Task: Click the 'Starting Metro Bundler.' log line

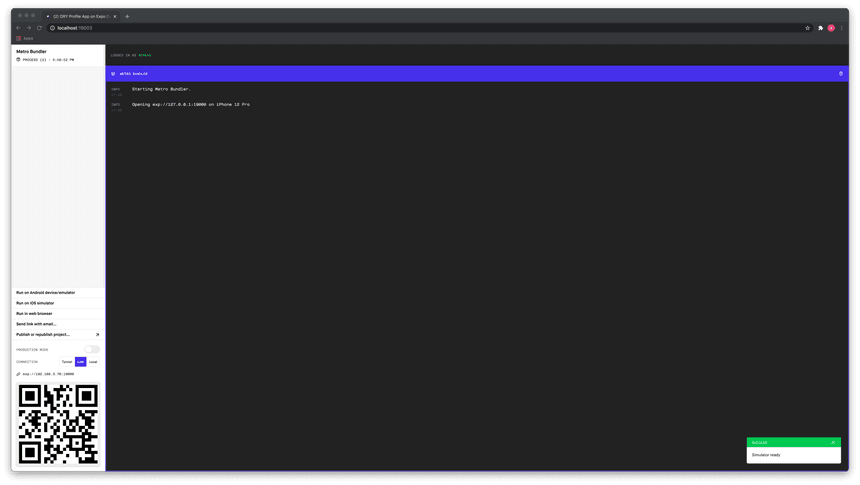Action: coord(161,89)
